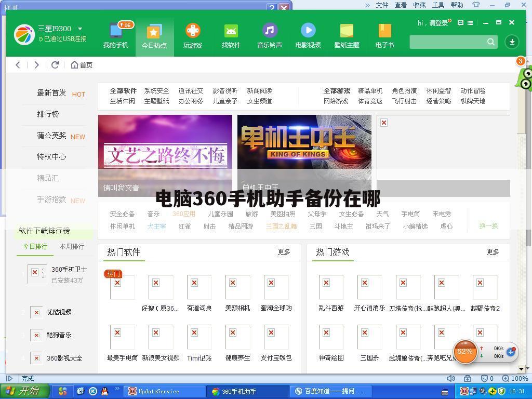
Task: Open the 支付宝钱包 app icon
Action: click(x=276, y=337)
